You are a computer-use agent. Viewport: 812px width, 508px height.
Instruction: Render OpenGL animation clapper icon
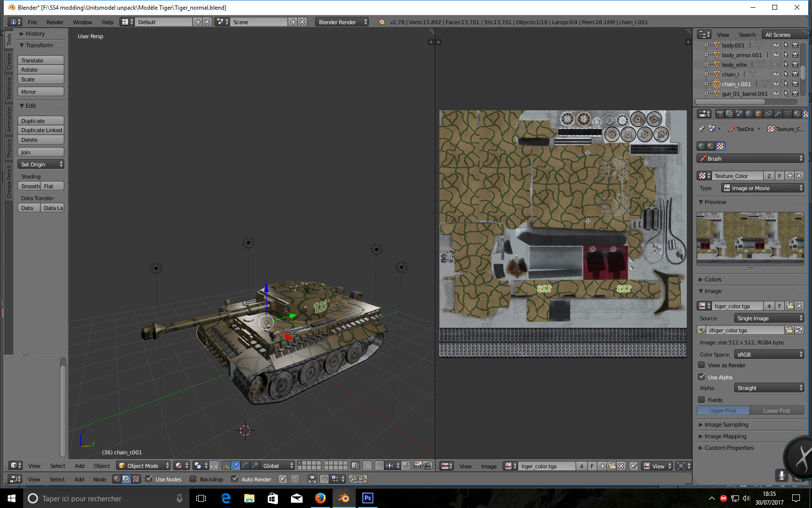tap(427, 465)
